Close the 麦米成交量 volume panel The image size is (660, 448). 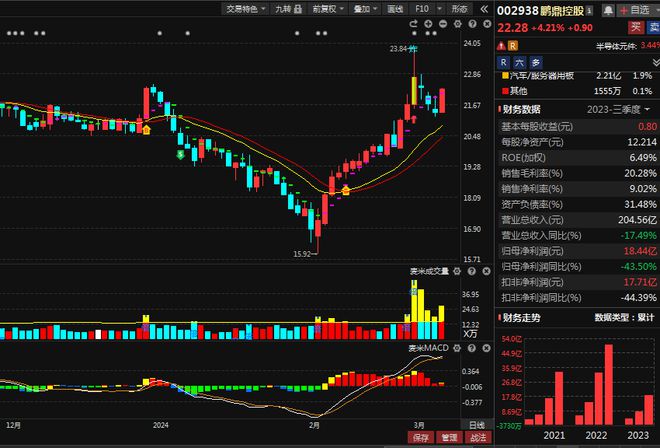click(x=487, y=271)
